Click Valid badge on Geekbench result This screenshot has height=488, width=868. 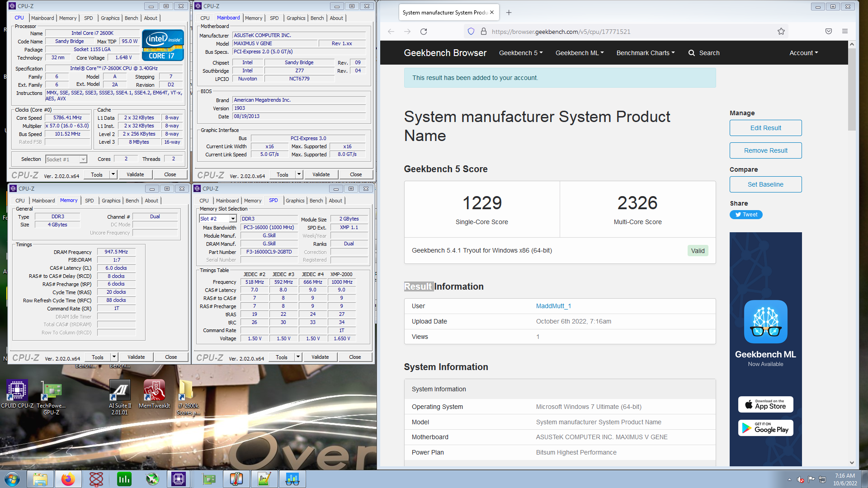(x=698, y=251)
